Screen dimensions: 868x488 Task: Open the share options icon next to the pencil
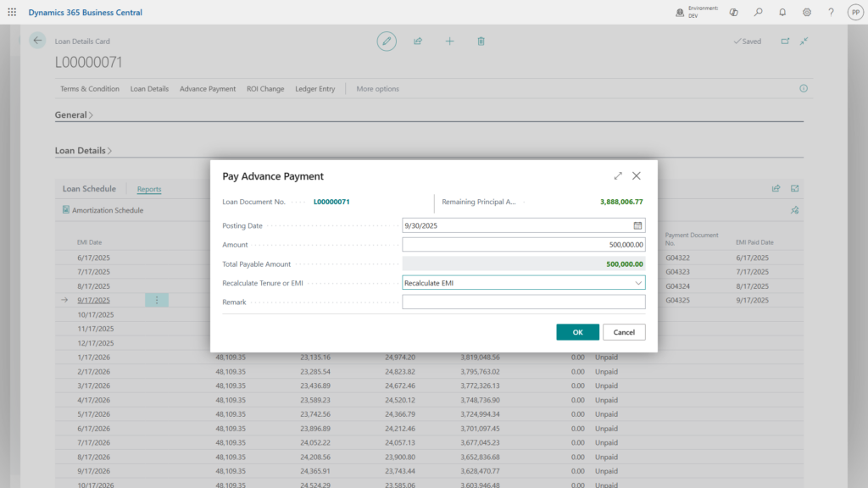click(x=418, y=41)
